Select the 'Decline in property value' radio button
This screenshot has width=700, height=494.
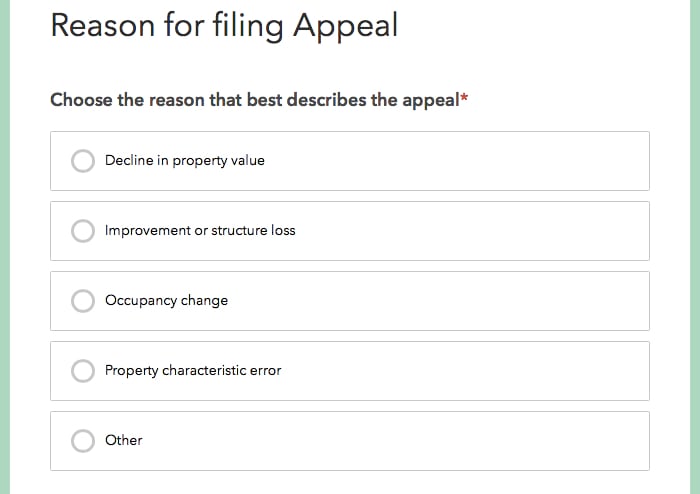(83, 161)
